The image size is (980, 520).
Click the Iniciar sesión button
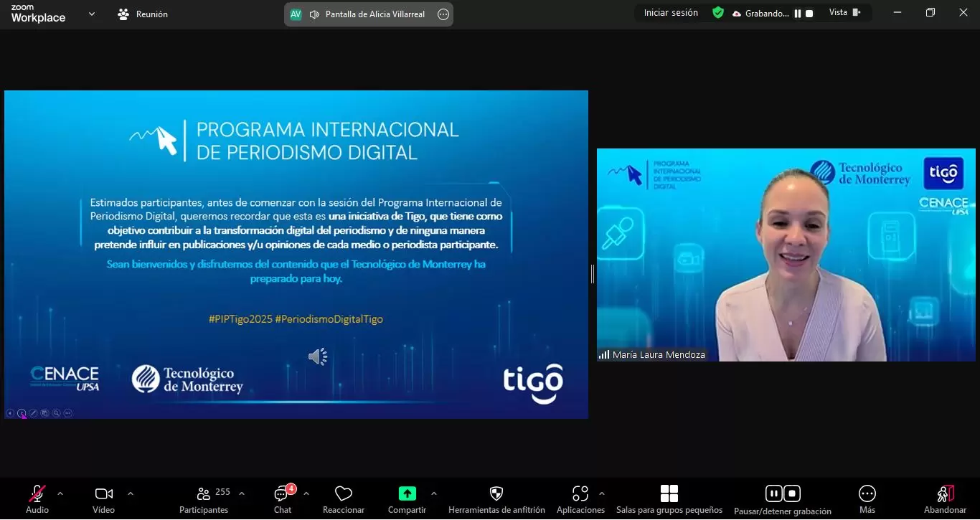coord(670,13)
